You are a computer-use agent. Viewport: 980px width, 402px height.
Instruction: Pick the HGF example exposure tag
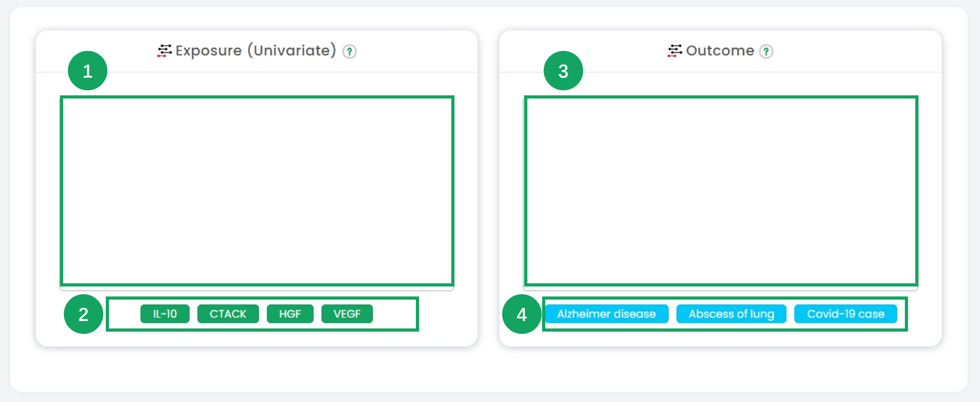(x=290, y=314)
